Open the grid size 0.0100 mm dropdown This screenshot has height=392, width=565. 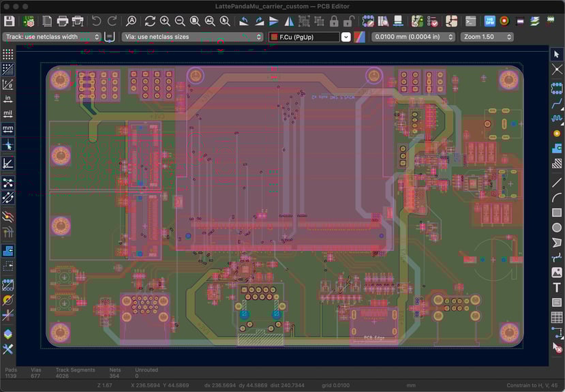click(412, 37)
